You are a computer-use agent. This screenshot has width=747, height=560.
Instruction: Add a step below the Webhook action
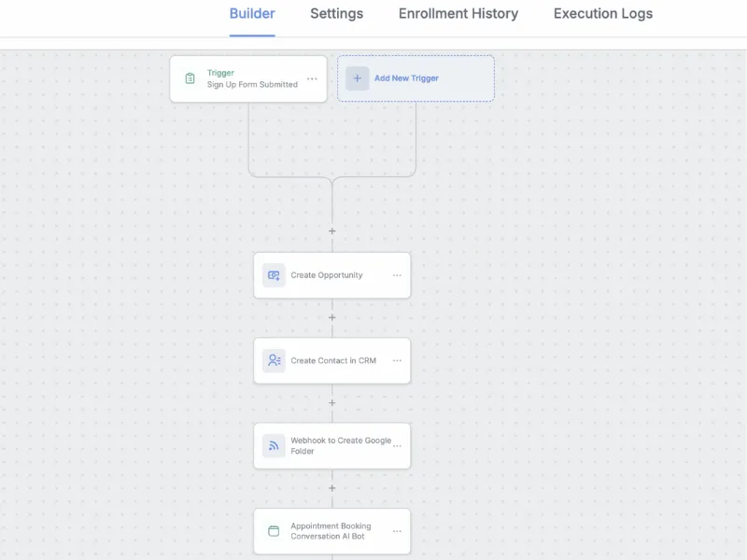point(332,488)
